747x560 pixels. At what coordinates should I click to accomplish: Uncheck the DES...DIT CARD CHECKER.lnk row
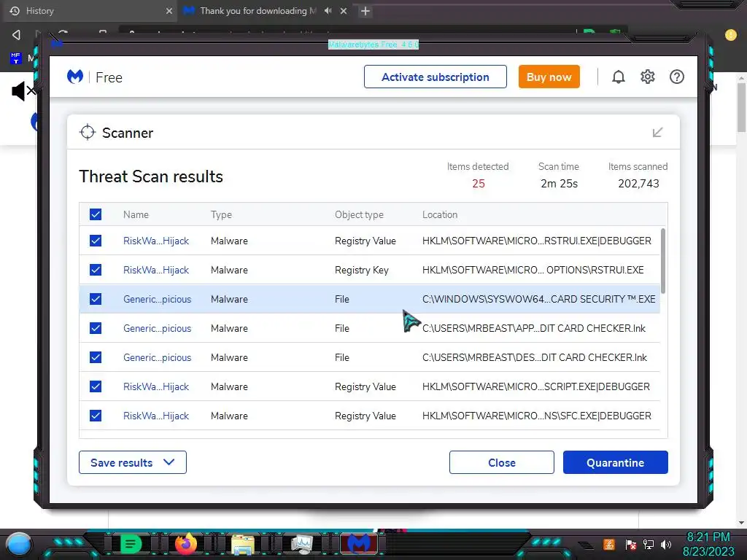pyautogui.click(x=96, y=357)
